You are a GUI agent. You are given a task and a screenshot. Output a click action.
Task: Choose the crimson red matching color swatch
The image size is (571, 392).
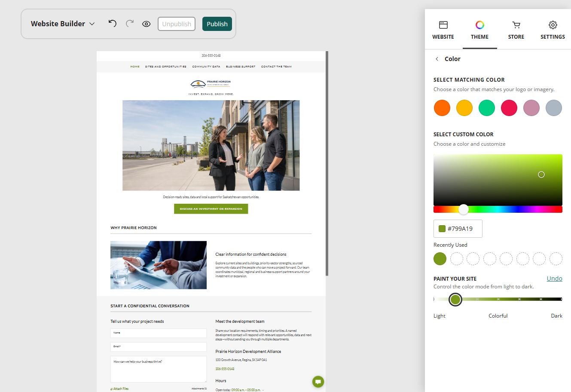[x=509, y=108]
